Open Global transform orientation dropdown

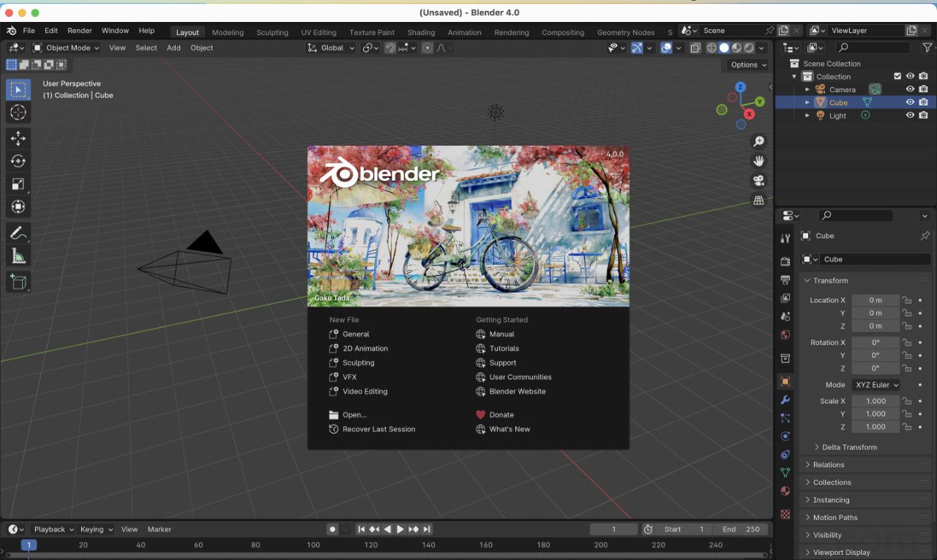coord(331,48)
